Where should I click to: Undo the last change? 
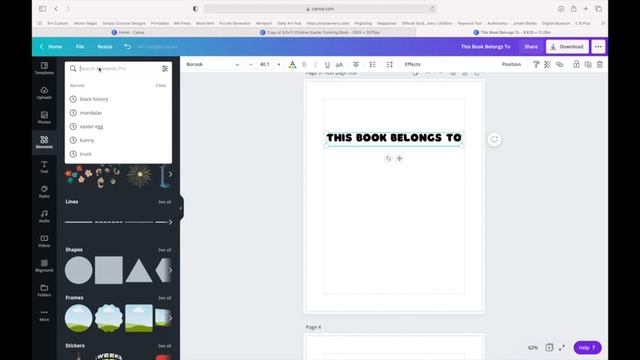click(128, 47)
